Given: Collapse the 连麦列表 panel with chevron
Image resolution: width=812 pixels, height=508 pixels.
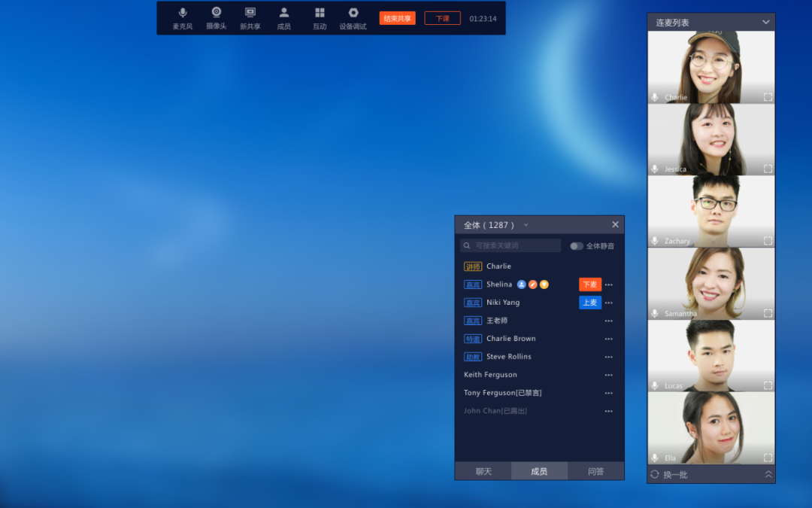Looking at the screenshot, I should (766, 23).
